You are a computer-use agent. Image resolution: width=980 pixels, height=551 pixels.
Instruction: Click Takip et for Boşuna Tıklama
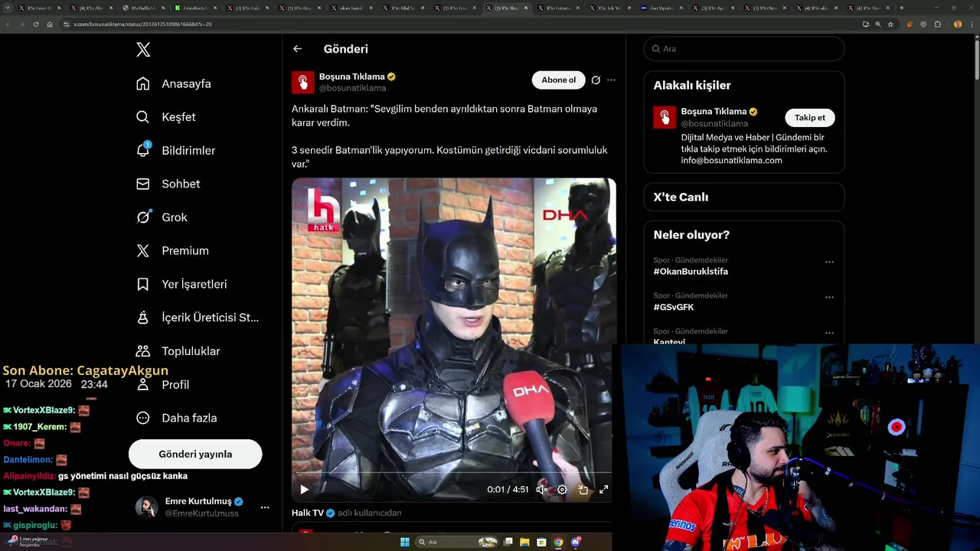pyautogui.click(x=810, y=118)
